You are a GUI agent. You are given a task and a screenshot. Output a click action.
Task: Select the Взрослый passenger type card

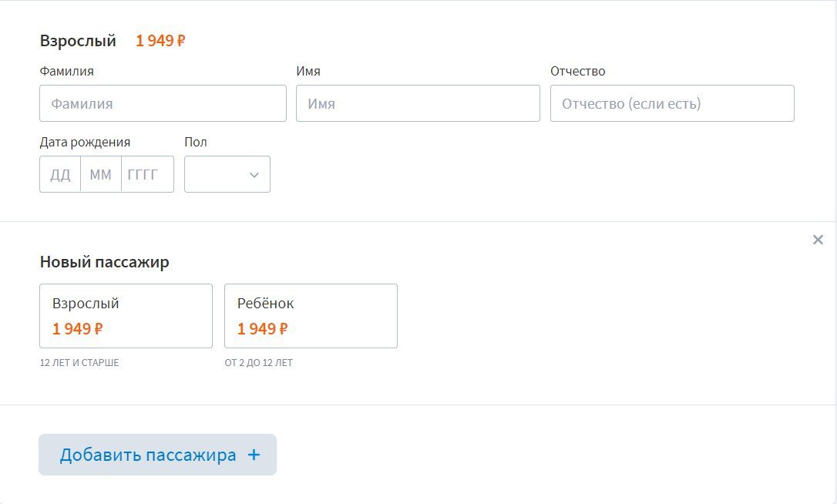[126, 316]
